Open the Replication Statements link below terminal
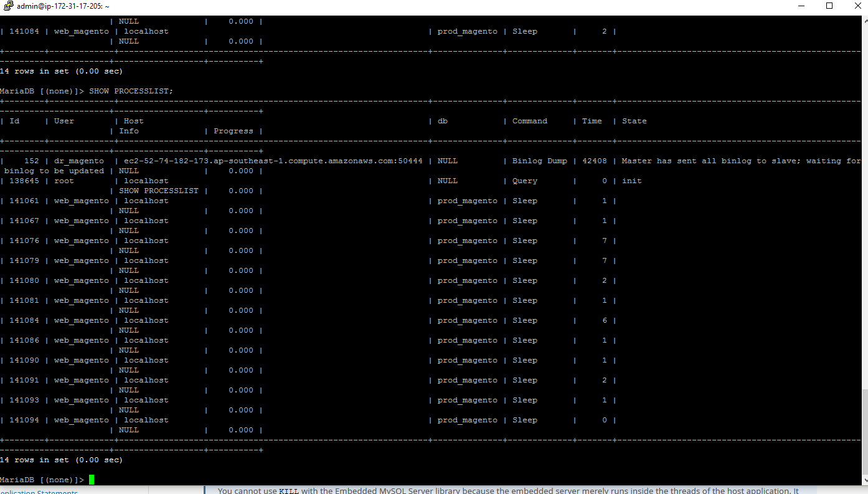Image resolution: width=868 pixels, height=494 pixels. (39, 492)
